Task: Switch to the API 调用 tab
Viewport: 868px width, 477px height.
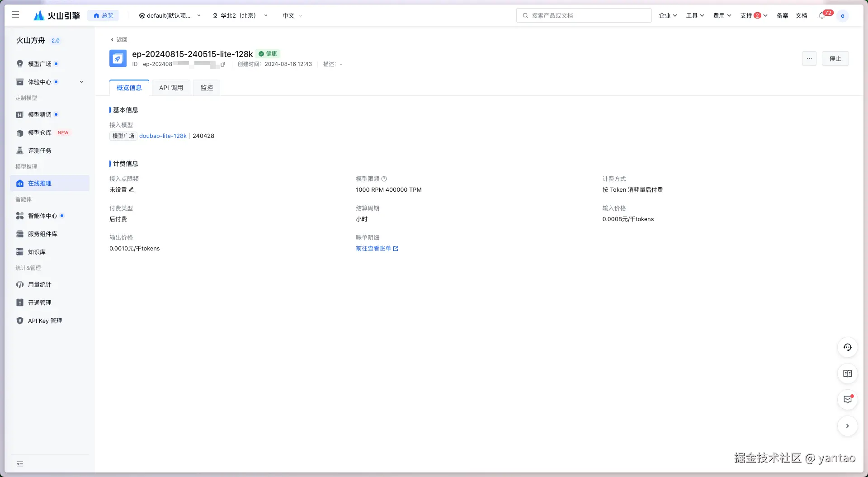Action: (x=171, y=88)
